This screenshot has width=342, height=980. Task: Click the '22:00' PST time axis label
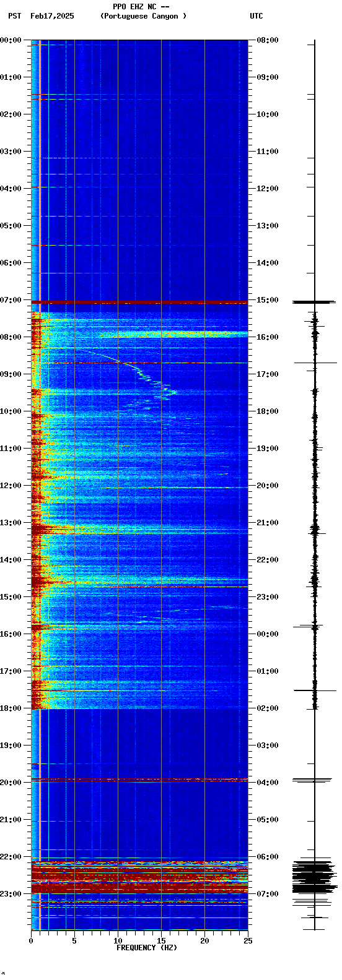[x=11, y=857]
